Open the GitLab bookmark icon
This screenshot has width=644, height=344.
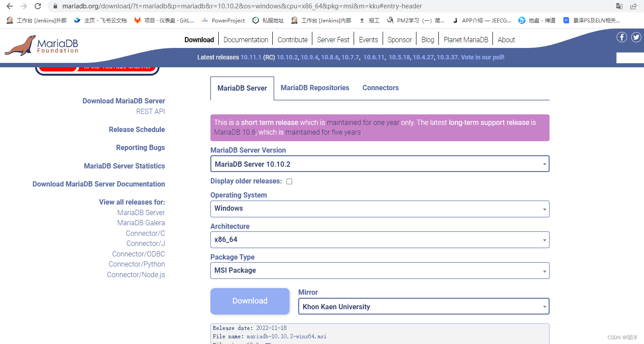[137, 20]
